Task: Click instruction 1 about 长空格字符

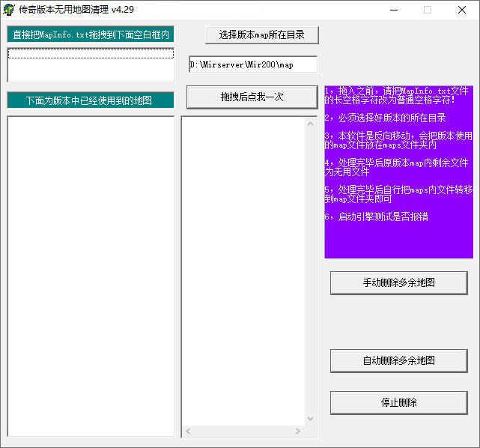Action: pyautogui.click(x=397, y=96)
